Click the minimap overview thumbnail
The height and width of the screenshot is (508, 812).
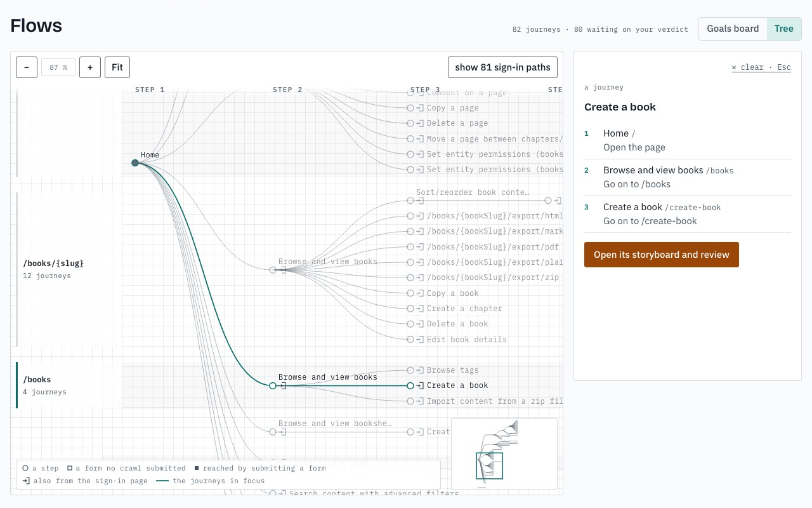click(504, 454)
